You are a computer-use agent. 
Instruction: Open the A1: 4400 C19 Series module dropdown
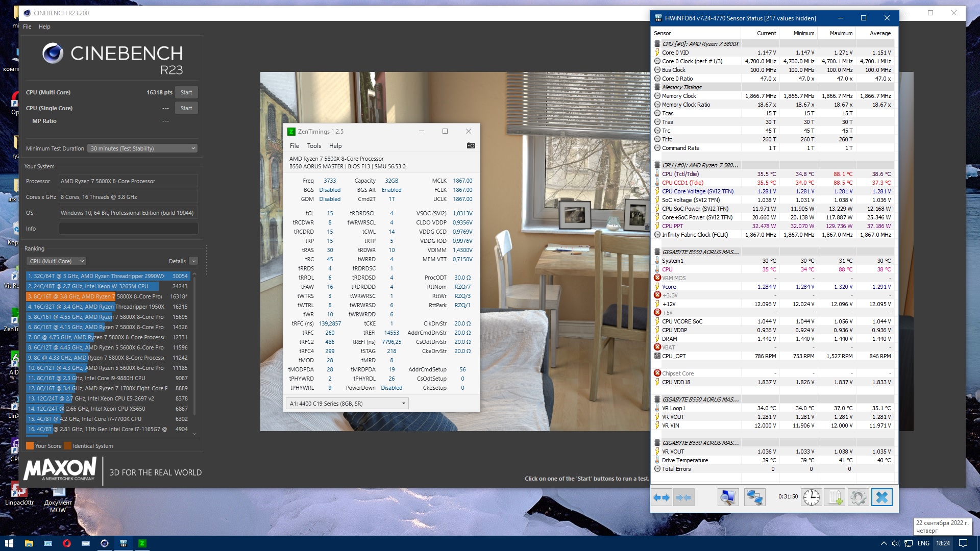(x=347, y=404)
